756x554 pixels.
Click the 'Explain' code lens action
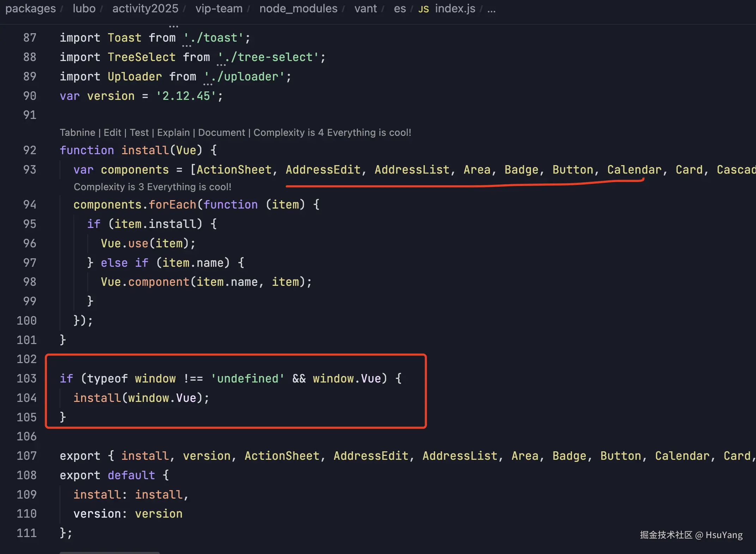(173, 133)
